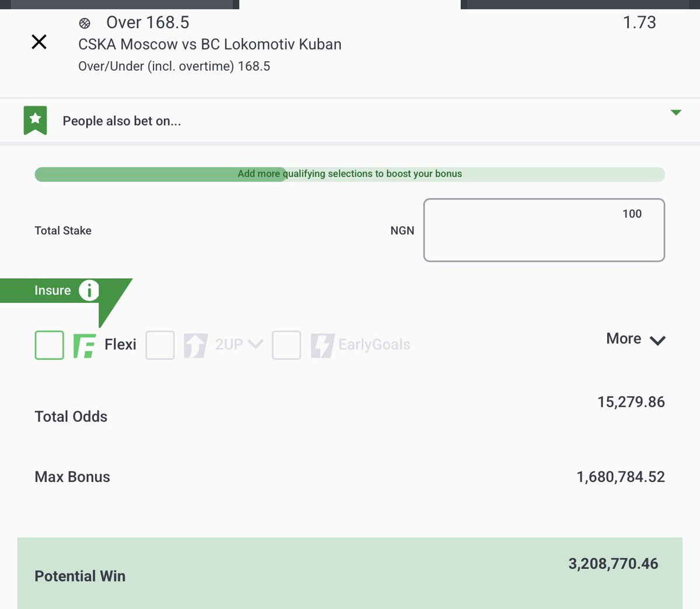Click the green Flexi F icon
Screen dimensions: 700x609
(x=85, y=345)
